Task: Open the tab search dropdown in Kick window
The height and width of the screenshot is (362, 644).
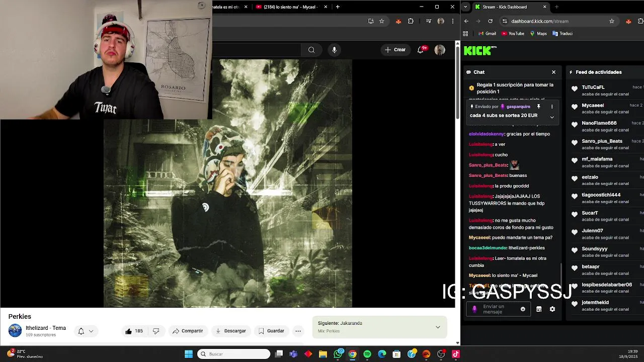Action: pos(465,7)
